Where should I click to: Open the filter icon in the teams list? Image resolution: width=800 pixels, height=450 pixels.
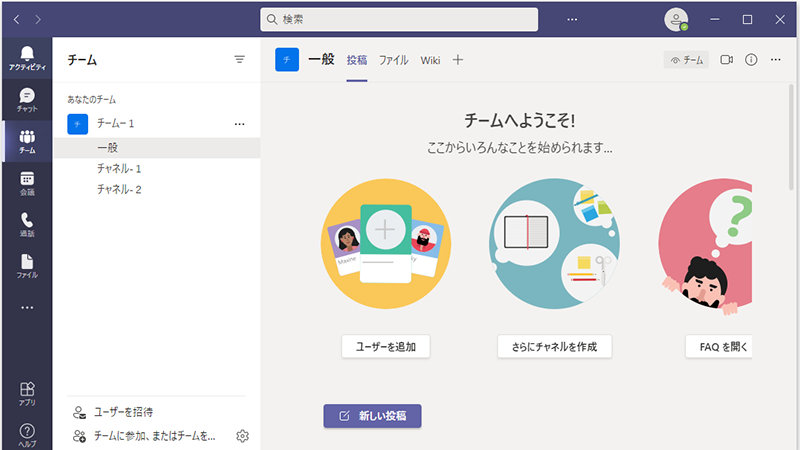pos(239,60)
